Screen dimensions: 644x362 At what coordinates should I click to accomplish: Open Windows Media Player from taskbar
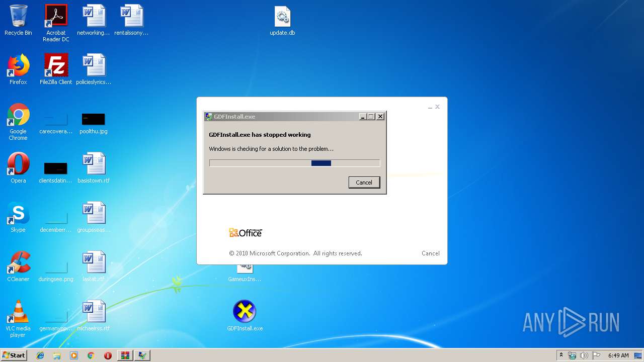74,355
